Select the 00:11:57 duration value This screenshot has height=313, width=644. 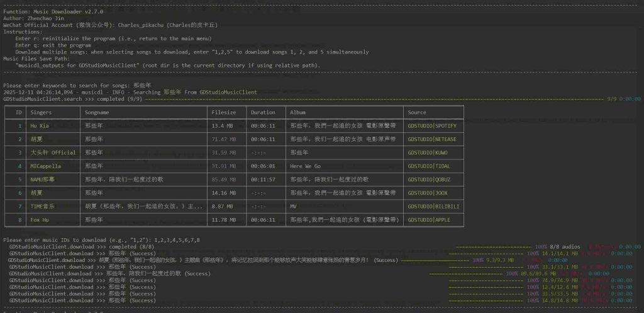(263, 179)
